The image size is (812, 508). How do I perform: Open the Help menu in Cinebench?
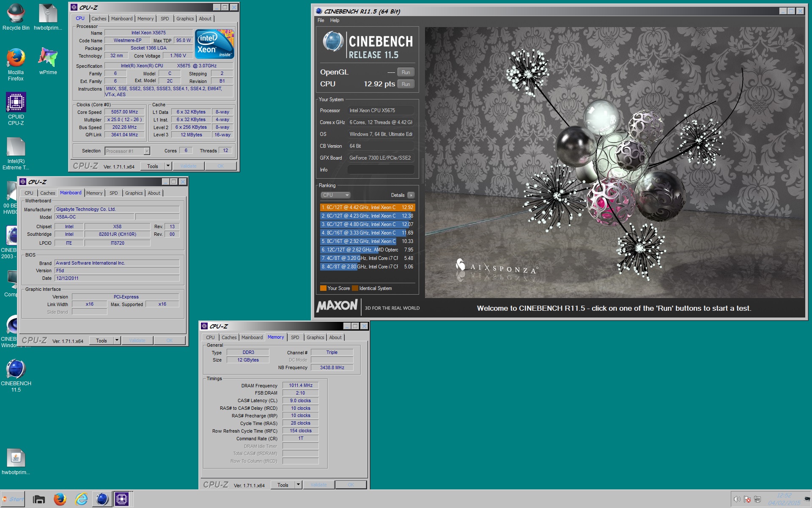click(335, 20)
